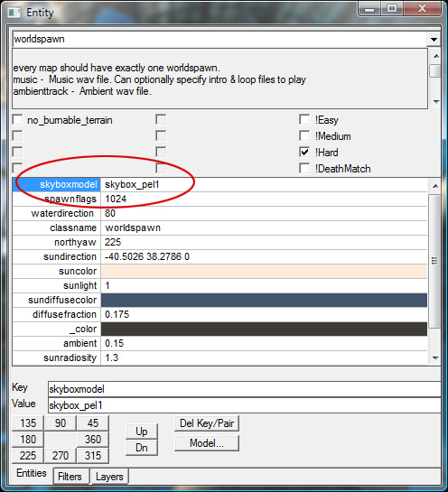Click the Up direction button
The image size is (448, 492).
coord(142,432)
